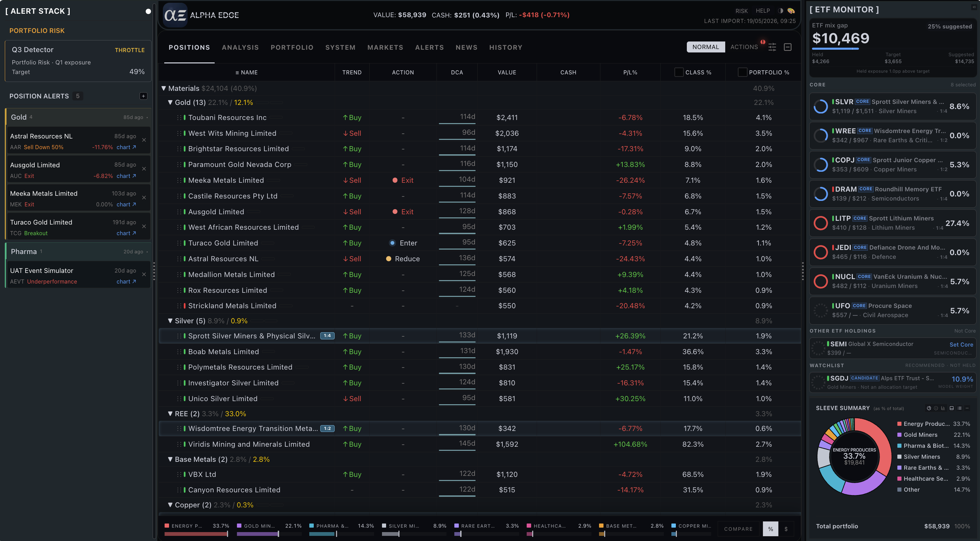Open chart link for Astral Resources NL
Viewport: 980px width, 541px height.
tap(126, 147)
